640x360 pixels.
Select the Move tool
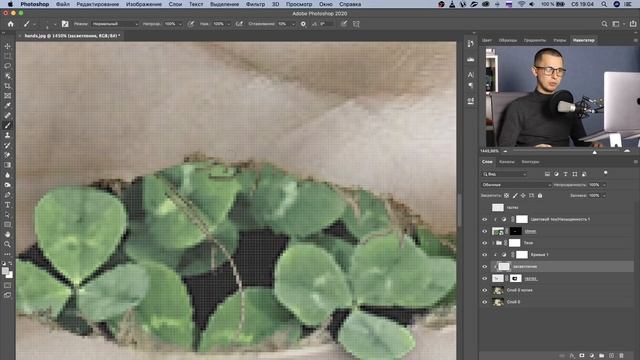[7, 46]
